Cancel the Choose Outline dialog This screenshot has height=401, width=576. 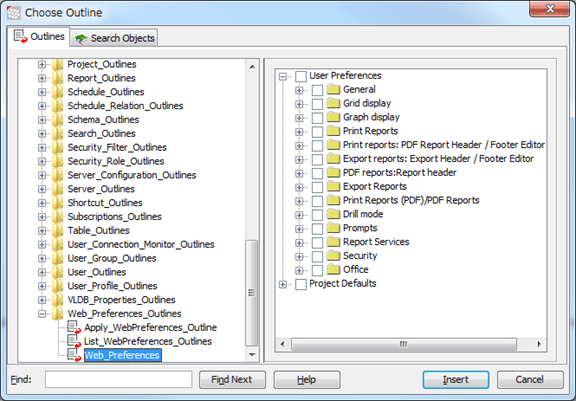pyautogui.click(x=530, y=380)
